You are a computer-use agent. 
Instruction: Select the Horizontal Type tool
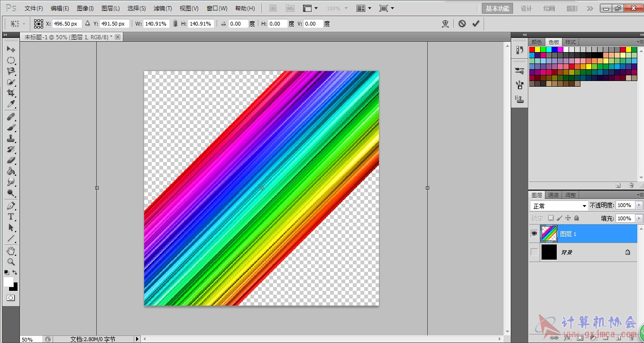[11, 217]
